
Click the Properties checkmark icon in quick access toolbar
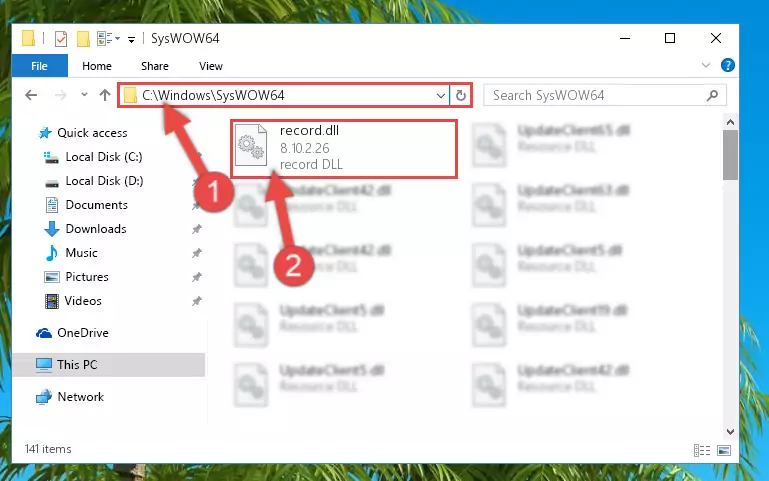tap(61, 38)
